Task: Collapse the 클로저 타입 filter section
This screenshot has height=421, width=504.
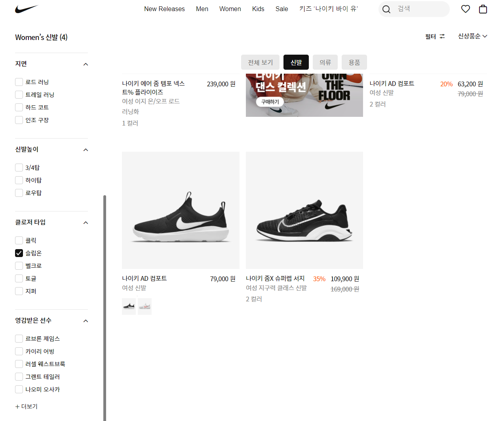Action: (x=86, y=223)
